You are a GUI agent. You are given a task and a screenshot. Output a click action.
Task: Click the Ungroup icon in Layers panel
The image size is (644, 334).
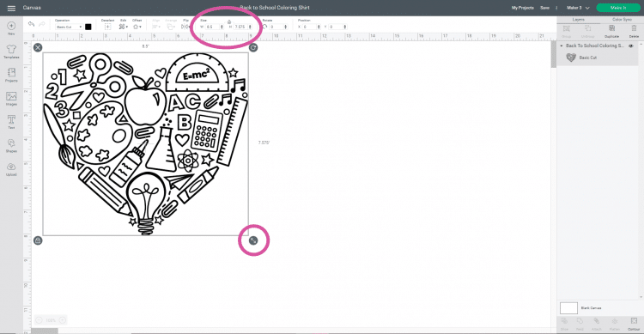[587, 28]
